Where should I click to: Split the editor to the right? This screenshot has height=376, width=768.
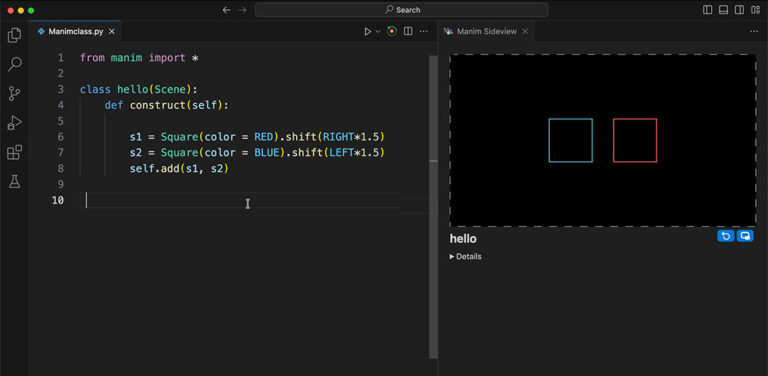click(408, 31)
